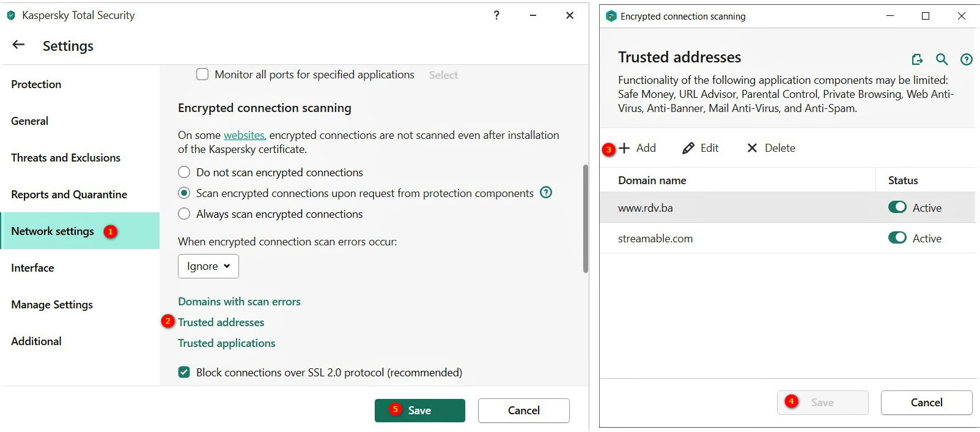980x432 pixels.
Task: Open Trusted applications link
Action: [226, 343]
